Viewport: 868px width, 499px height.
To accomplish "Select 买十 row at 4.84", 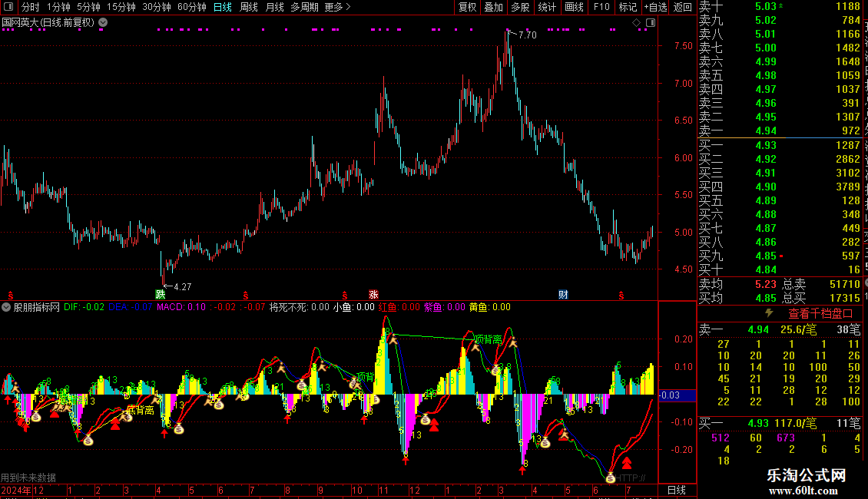I will 780,269.
